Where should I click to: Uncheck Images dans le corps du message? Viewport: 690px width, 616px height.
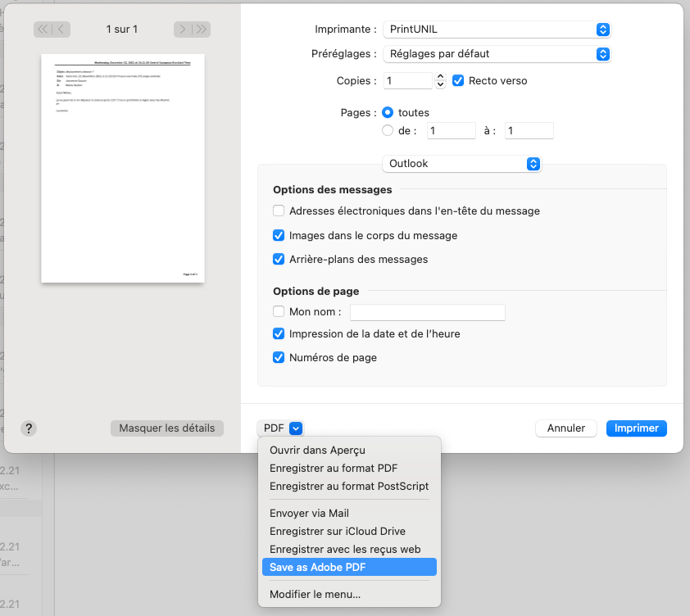[279, 235]
